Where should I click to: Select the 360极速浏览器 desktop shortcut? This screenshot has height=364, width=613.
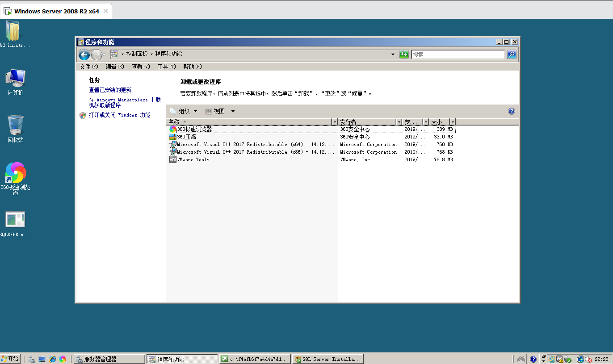(15, 179)
